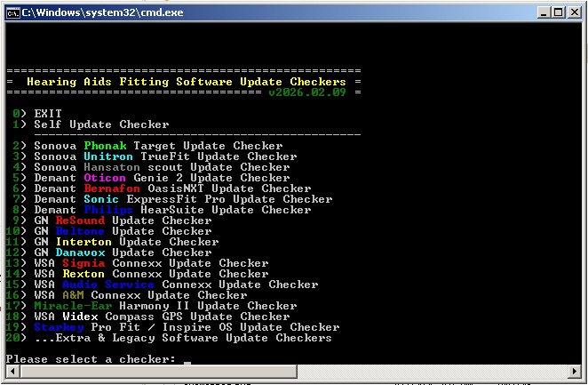This screenshot has height=385, width=588.
Task: Select '1) Self Update Checker' line
Action: click(91, 124)
